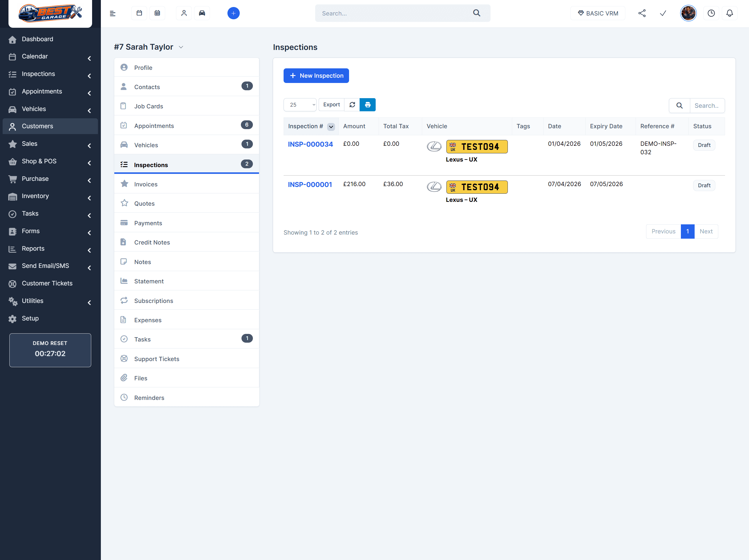Click the print icon button in table toolbar

pos(367,105)
